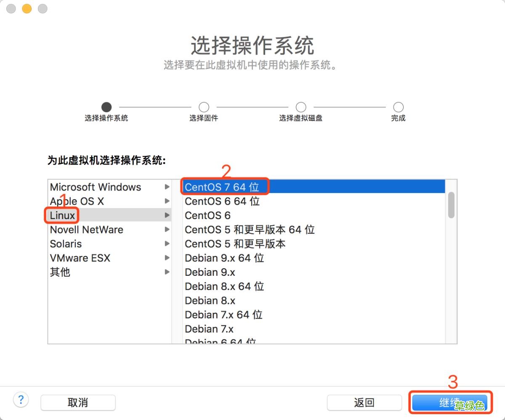This screenshot has width=505, height=420.
Task: Click the 继续 button to proceed
Action: tap(447, 402)
